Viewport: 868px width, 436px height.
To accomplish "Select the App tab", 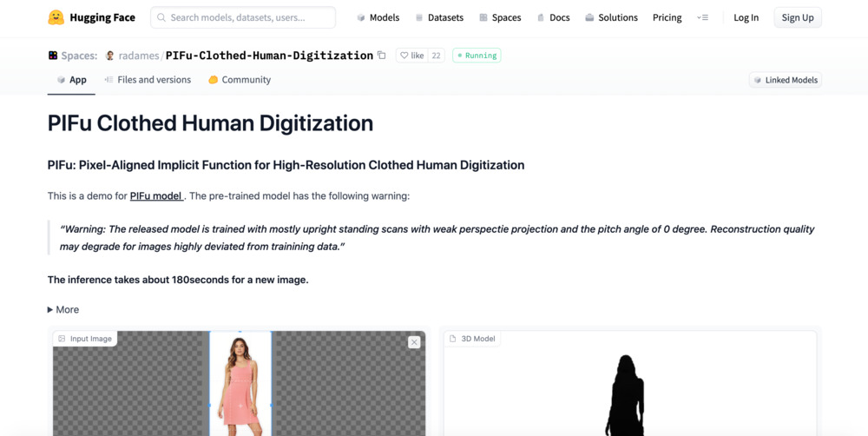I will (x=71, y=80).
